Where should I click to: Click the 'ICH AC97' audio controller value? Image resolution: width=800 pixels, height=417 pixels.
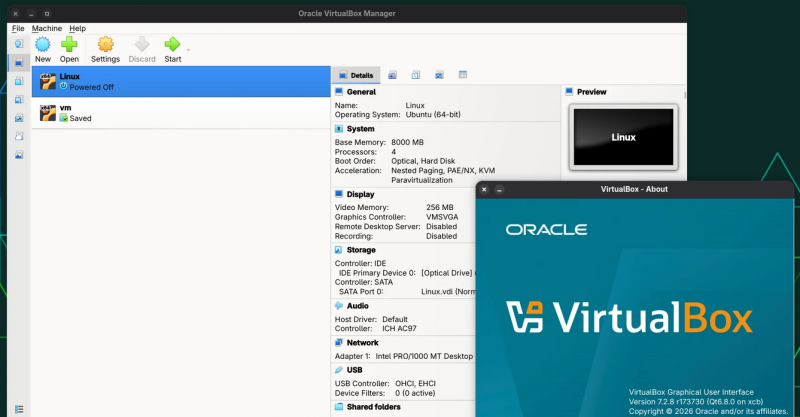[x=399, y=329]
